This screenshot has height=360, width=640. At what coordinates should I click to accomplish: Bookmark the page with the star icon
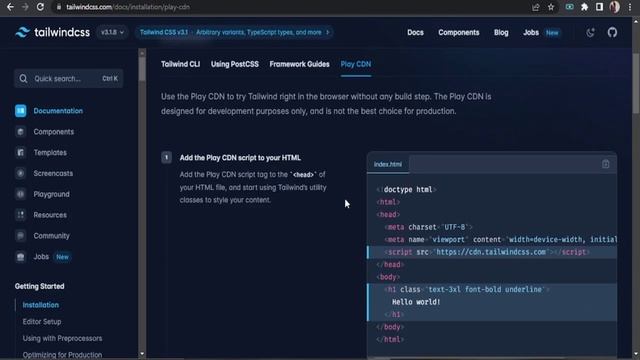551,7
